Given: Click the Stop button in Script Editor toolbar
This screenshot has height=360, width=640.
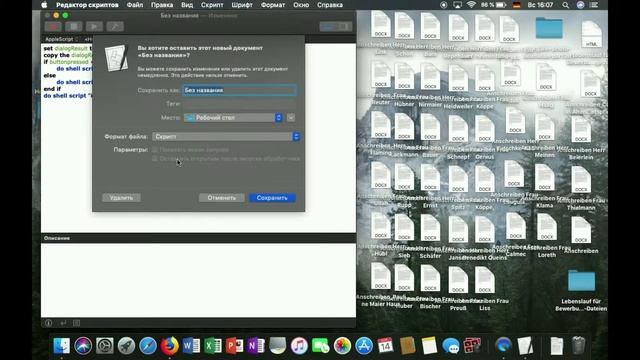Looking at the screenshot, I should 73,27.
